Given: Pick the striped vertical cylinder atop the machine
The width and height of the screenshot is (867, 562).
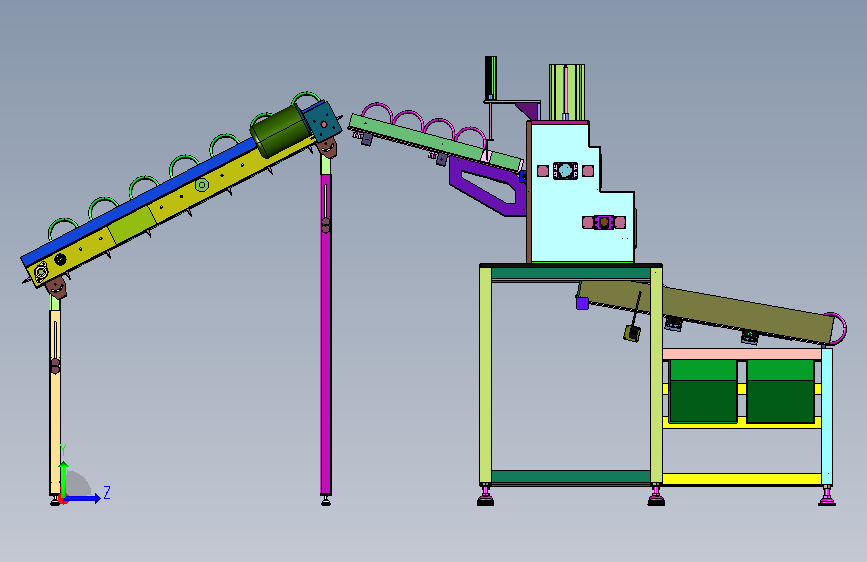Looking at the screenshot, I should point(567,92).
